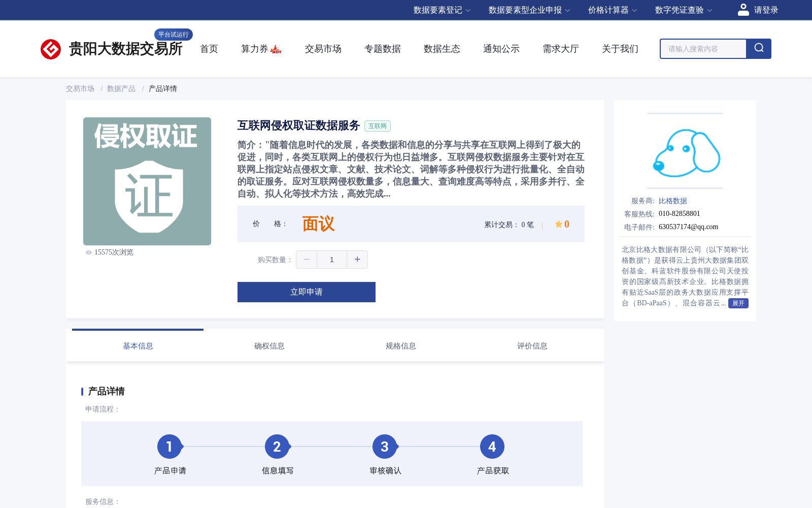Expand the 数据要素登记 dropdown
Screen dimensions: 812x508
(x=442, y=10)
